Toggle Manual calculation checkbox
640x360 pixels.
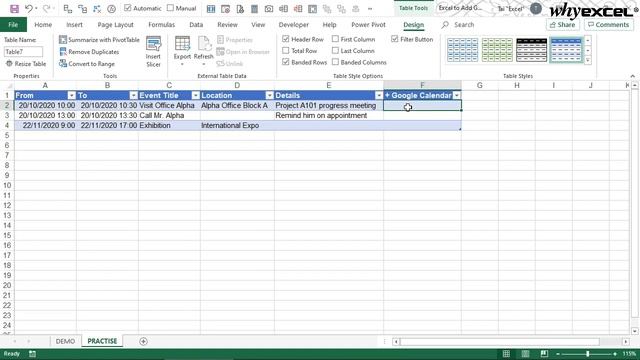tap(170, 8)
